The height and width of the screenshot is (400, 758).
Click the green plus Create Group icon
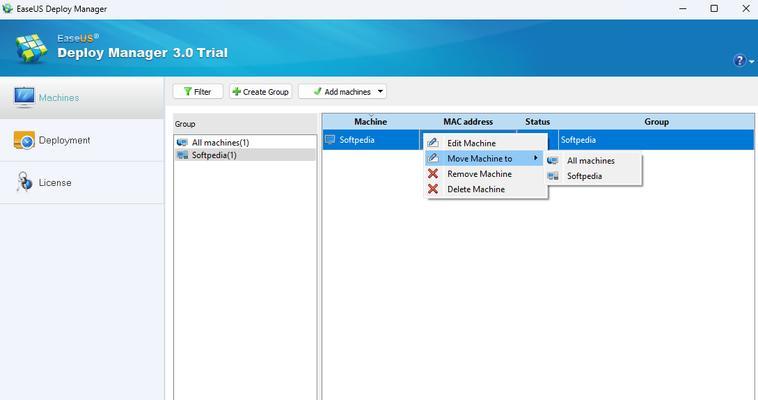[x=236, y=91]
